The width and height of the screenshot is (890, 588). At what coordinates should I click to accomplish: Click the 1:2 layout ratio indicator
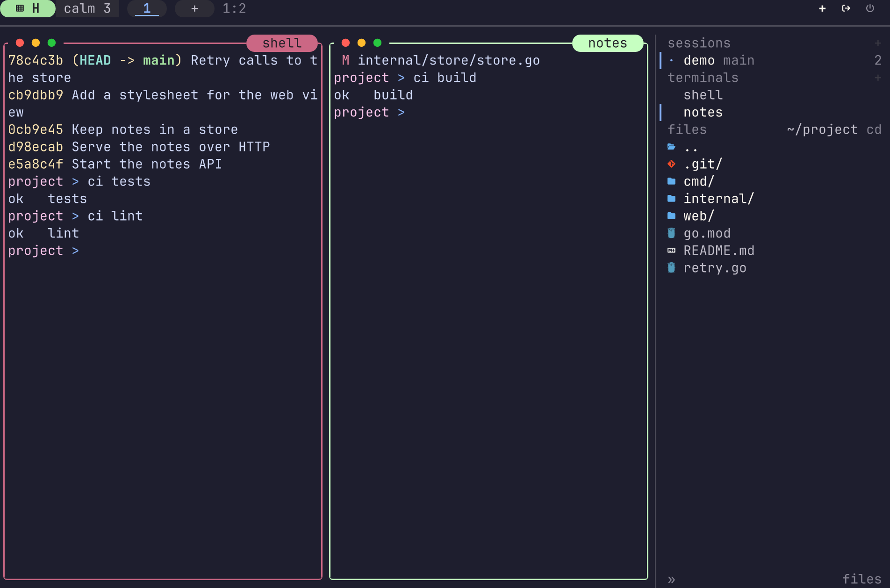[x=234, y=8]
